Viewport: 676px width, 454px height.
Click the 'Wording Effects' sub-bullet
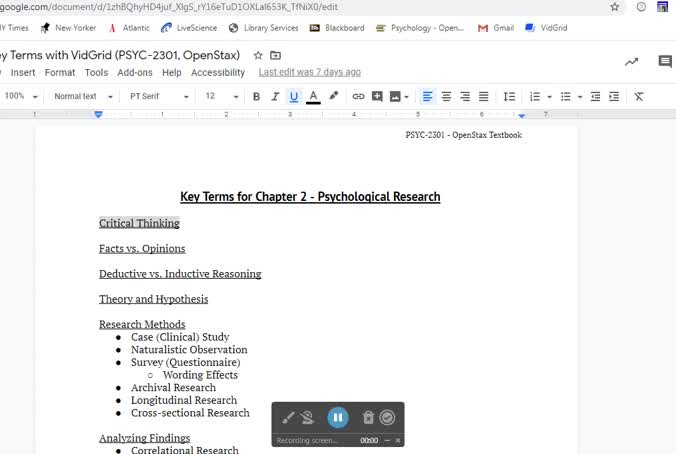200,375
